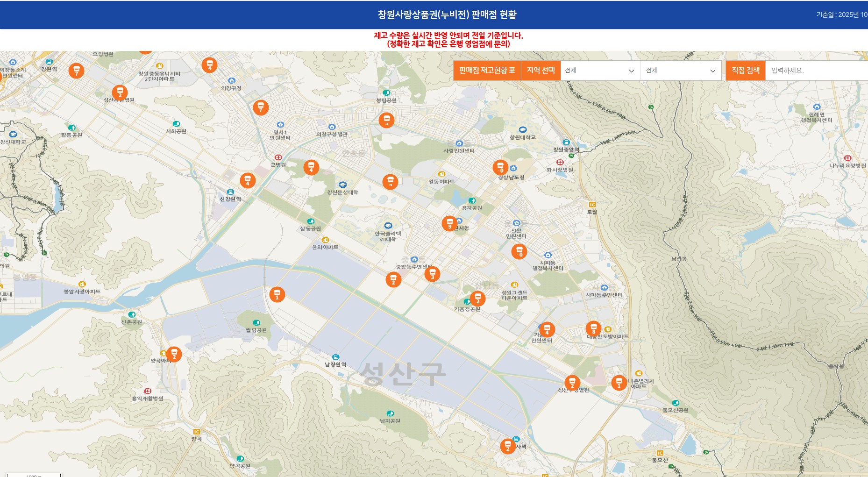The height and width of the screenshot is (477, 868).
Task: Select the store marker at 성주사역
Action: (x=508, y=446)
